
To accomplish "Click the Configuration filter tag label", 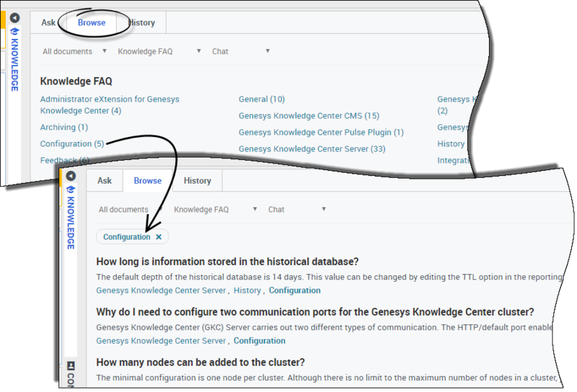I will tap(127, 237).
